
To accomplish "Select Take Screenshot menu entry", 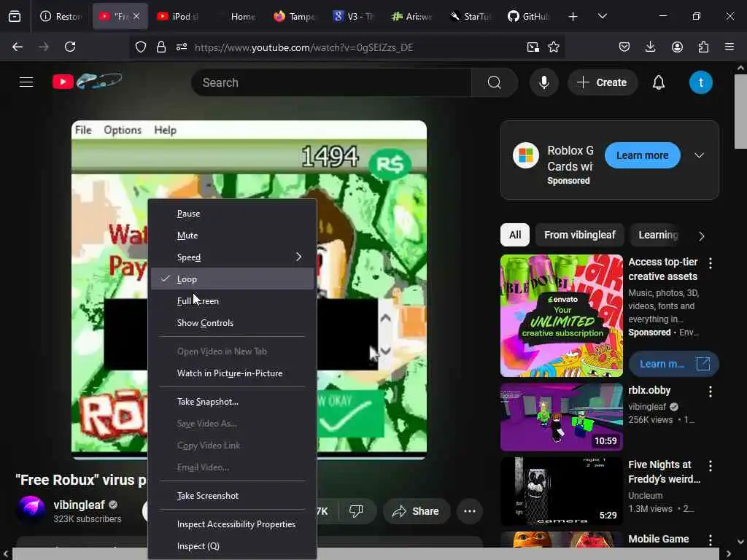I will (233, 496).
